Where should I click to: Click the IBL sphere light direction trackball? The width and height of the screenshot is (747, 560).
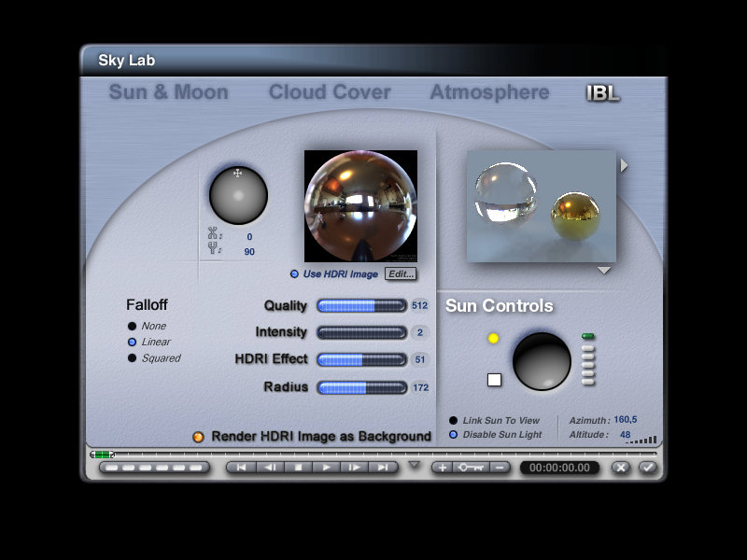point(238,195)
